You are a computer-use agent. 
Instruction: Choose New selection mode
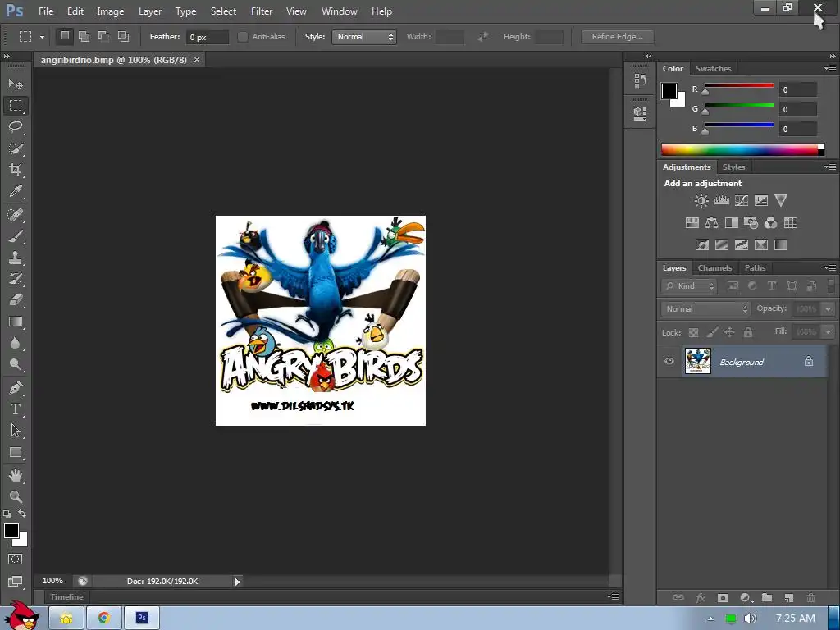tap(64, 36)
